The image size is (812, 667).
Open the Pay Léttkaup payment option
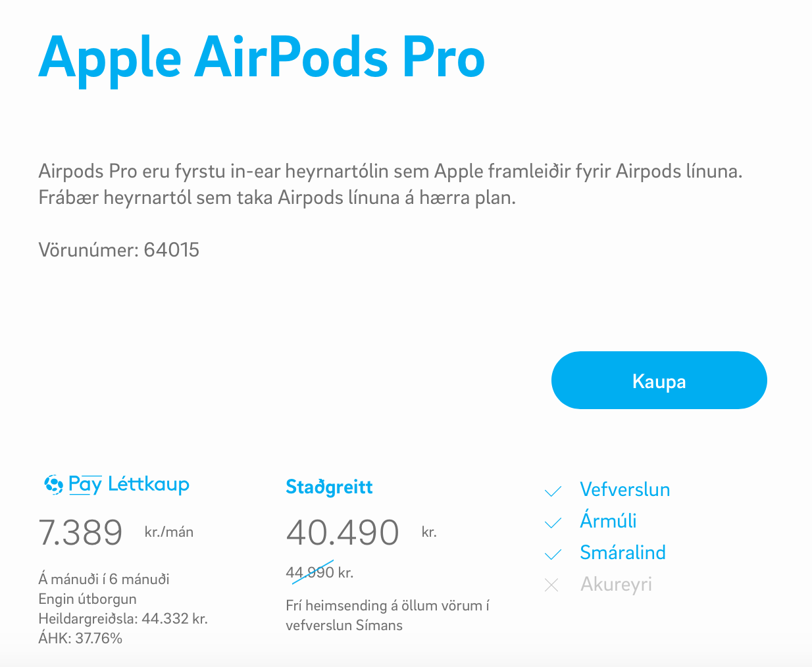129,485
